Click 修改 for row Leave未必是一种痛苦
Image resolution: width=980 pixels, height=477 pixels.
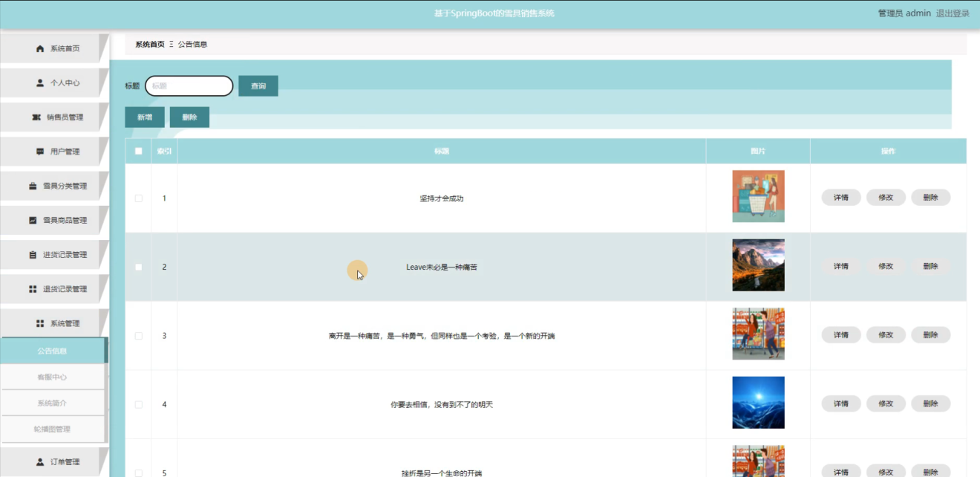(x=886, y=266)
